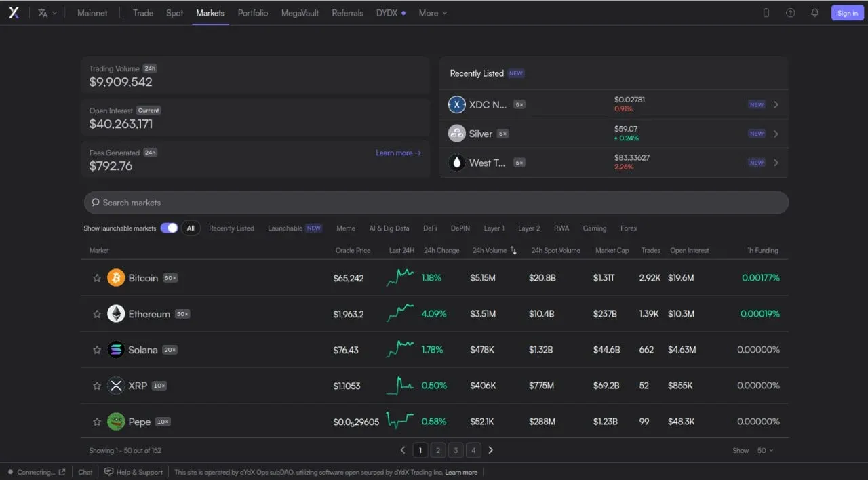This screenshot has height=480, width=868.
Task: Click the Sign in button
Action: tap(848, 13)
